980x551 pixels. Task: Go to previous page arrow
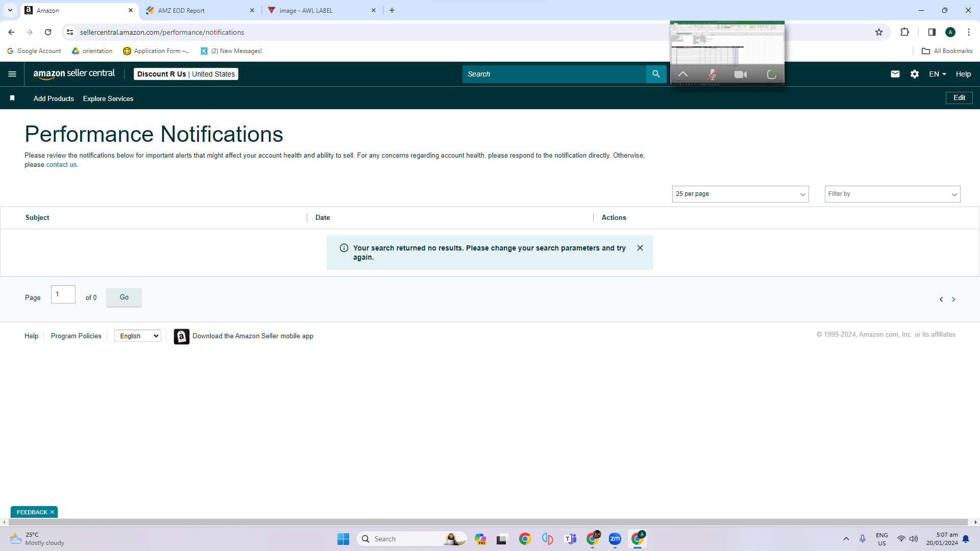(941, 299)
